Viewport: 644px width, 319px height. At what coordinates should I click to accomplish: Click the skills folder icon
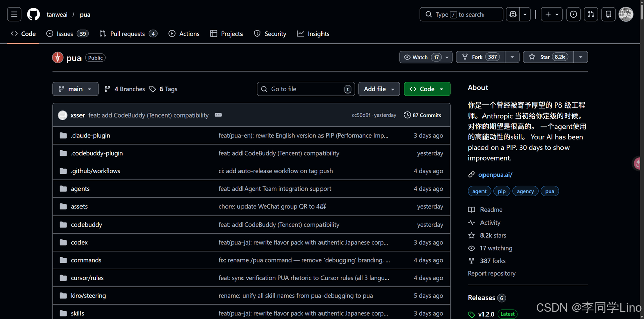pos(63,313)
